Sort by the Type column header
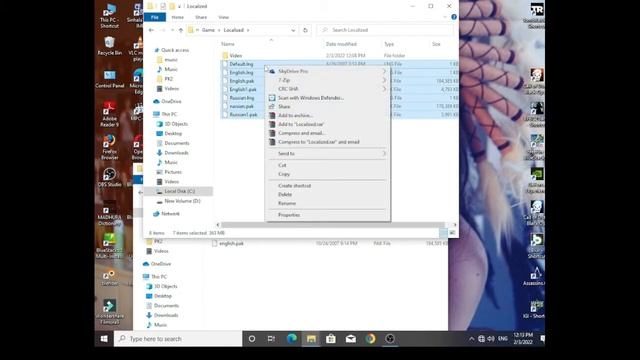This screenshot has height=360, width=640. click(389, 44)
